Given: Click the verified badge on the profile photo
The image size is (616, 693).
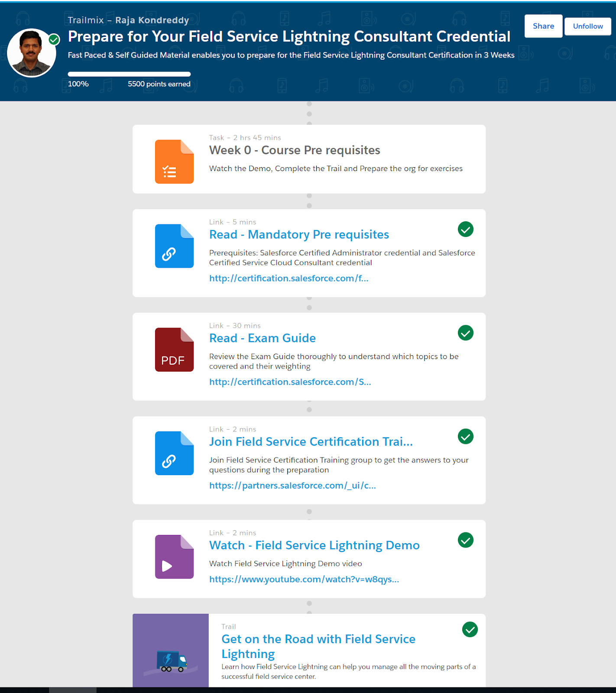Looking at the screenshot, I should [54, 40].
